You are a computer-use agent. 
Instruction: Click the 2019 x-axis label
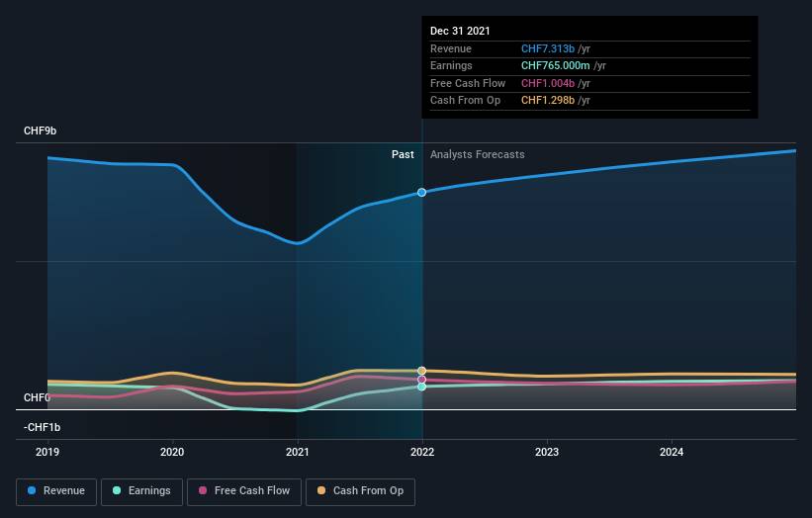click(47, 453)
